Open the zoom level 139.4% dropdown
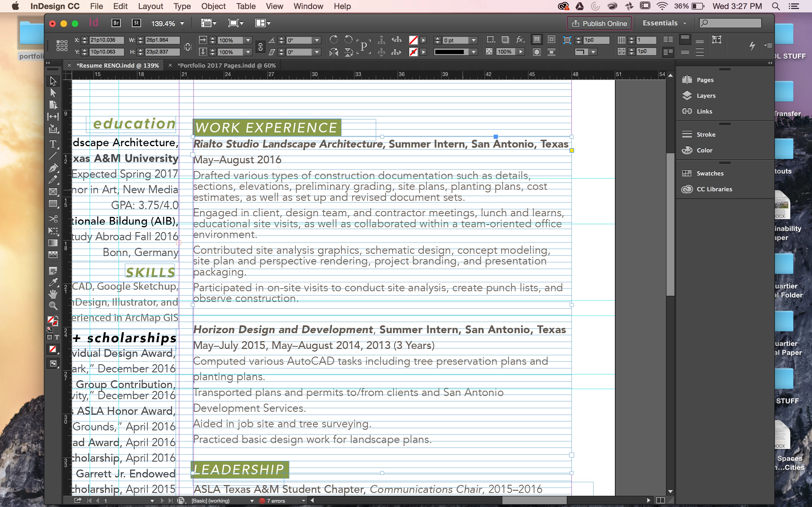 182,23
